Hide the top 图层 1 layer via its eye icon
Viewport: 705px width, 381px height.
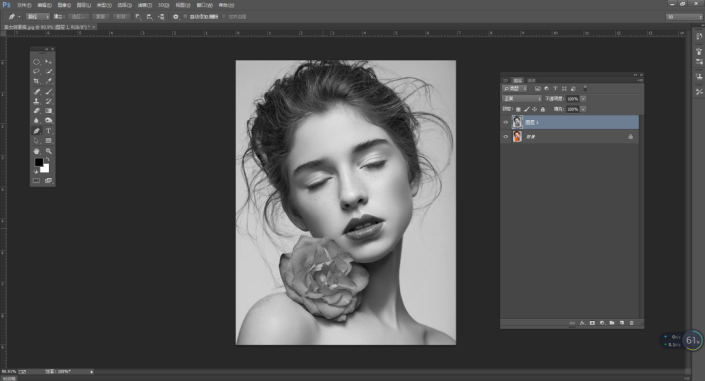click(505, 122)
